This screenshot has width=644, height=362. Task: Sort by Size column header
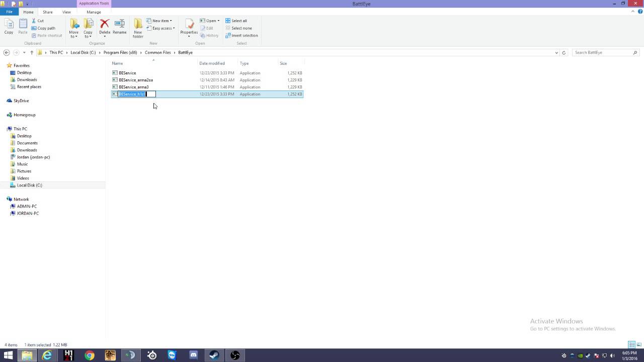291,63
